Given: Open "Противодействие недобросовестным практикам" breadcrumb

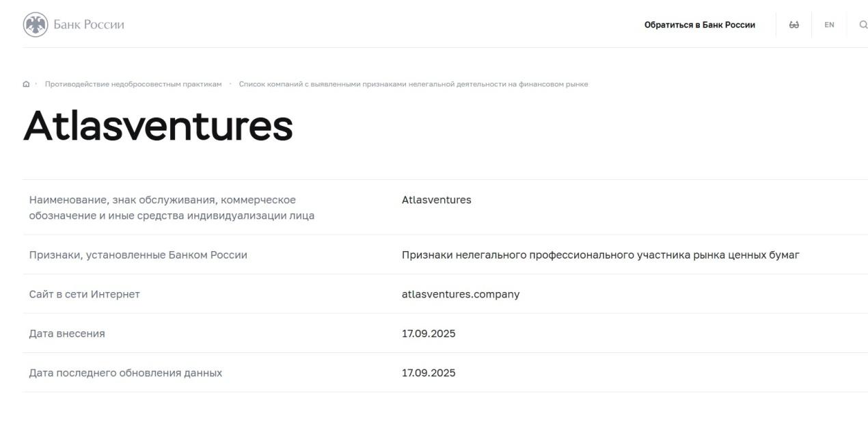Looking at the screenshot, I should [x=133, y=84].
